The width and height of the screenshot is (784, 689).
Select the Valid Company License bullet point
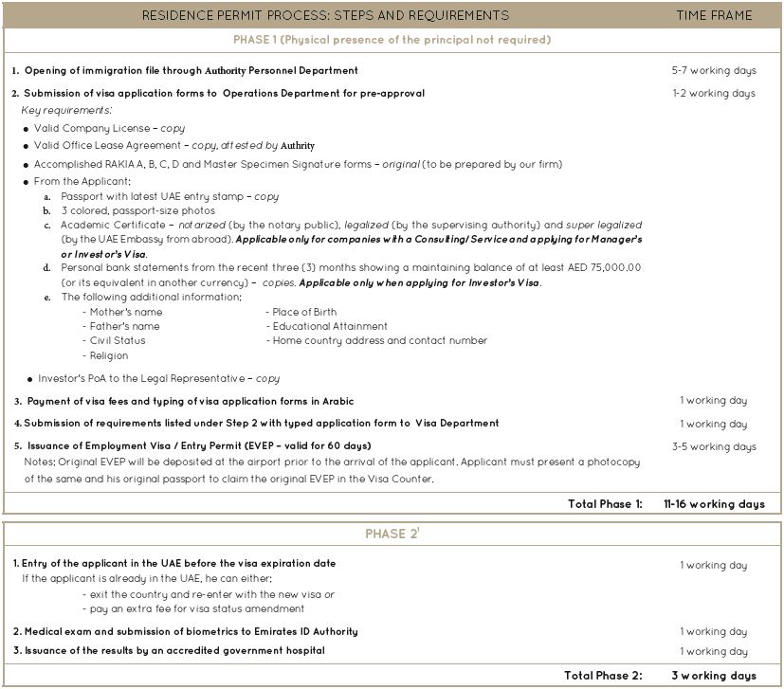click(x=109, y=128)
